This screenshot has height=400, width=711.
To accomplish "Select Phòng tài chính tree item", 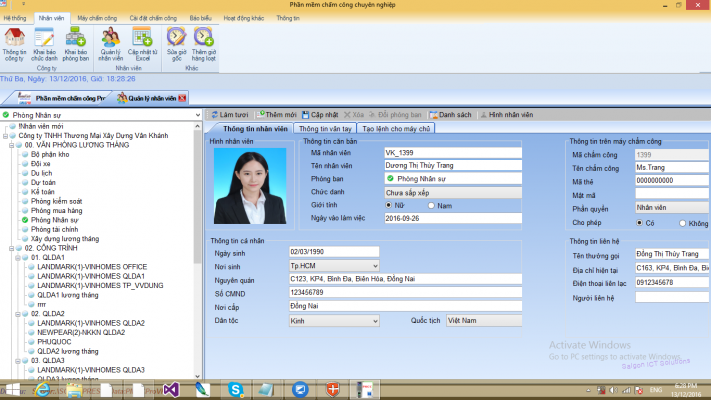I will (x=54, y=229).
